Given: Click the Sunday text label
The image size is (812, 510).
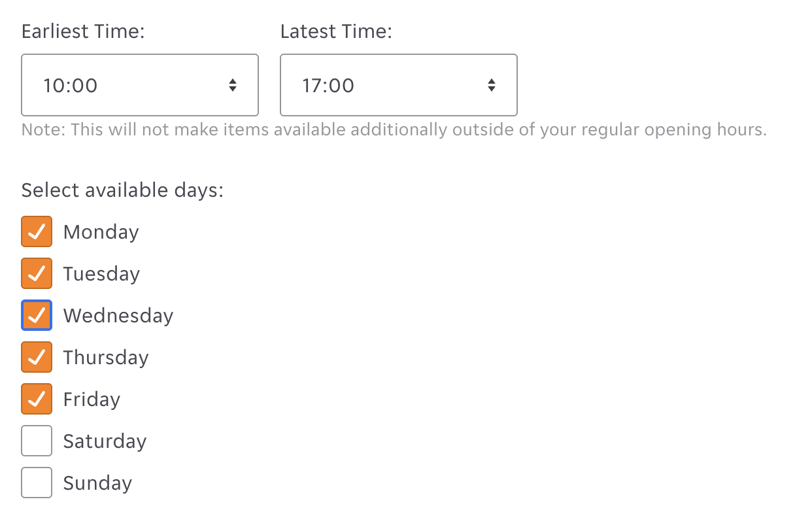Looking at the screenshot, I should coord(97,483).
